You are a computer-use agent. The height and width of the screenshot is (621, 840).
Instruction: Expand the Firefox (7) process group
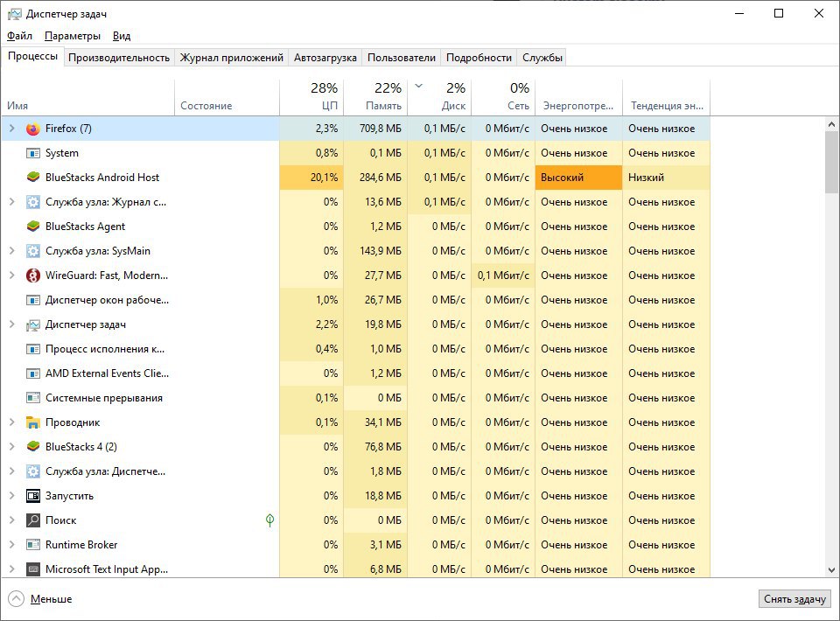click(12, 129)
